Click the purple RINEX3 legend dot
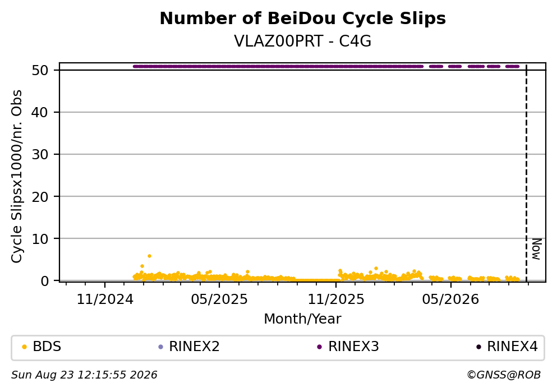 [319, 347]
